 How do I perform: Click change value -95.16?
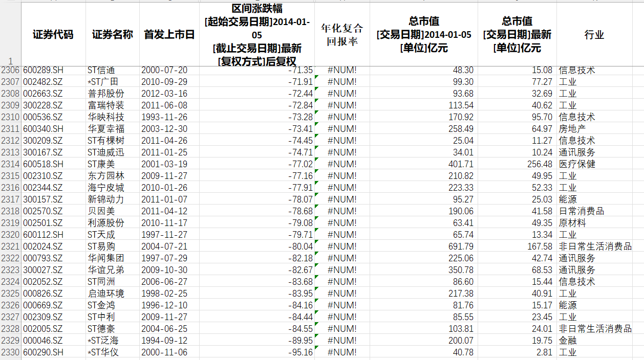pos(300,352)
